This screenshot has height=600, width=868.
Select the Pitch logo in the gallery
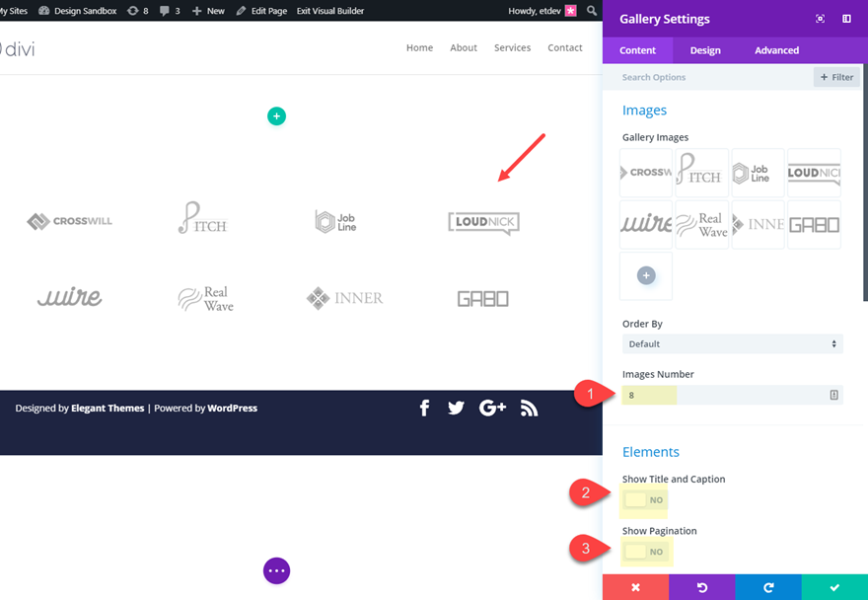point(202,218)
